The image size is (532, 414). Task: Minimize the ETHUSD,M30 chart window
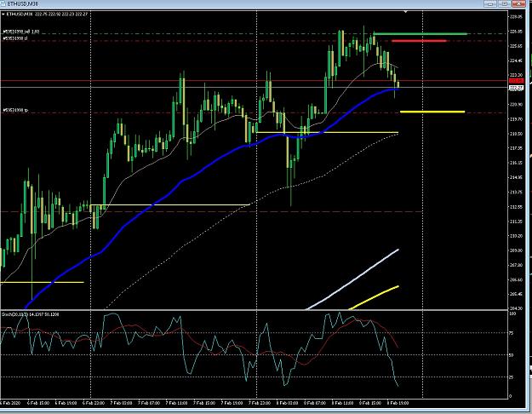tap(490, 3)
